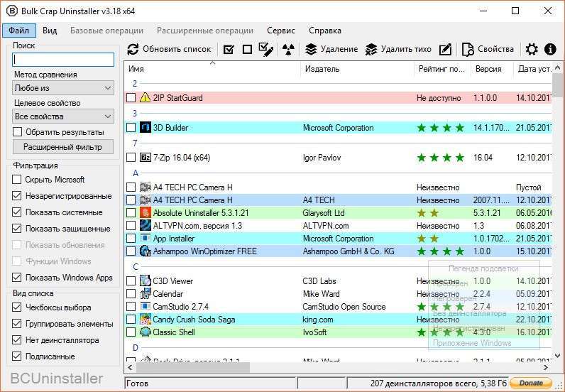Click Bulk Crap Uninstaller title bar logo
565x392 pixels.
click(x=12, y=11)
